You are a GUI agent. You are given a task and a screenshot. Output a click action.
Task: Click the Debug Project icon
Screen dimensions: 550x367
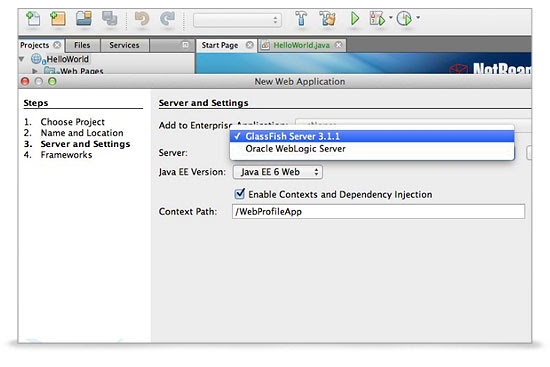tap(377, 18)
